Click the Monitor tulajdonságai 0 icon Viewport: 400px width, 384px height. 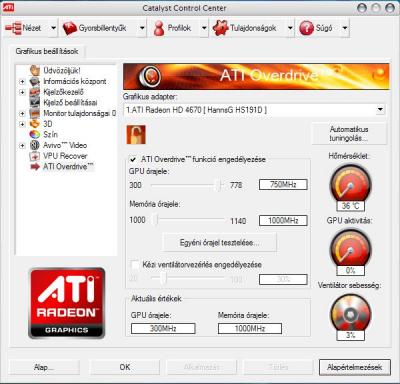point(35,113)
